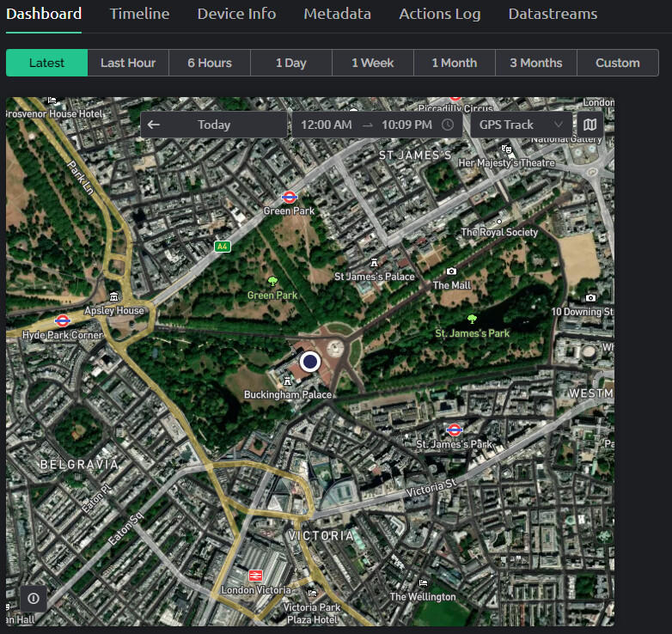Screen dimensions: 672x634
Task: Click the ST JAMES'S district label
Action: coord(415,155)
